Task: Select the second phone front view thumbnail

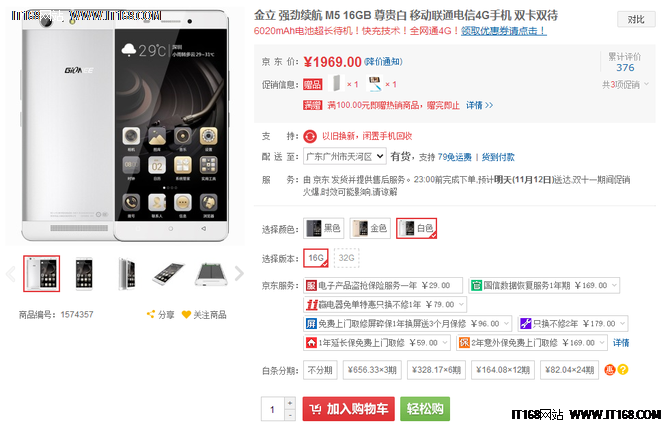Action: pyautogui.click(x=84, y=274)
